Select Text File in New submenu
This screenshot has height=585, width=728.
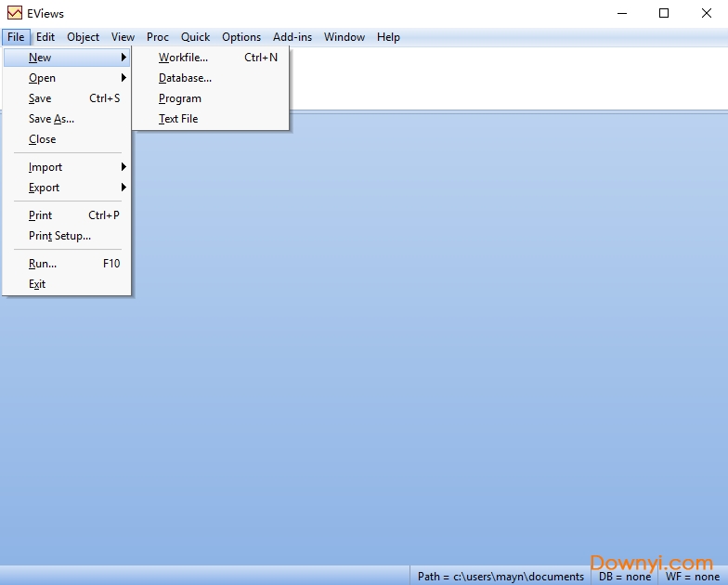click(178, 119)
